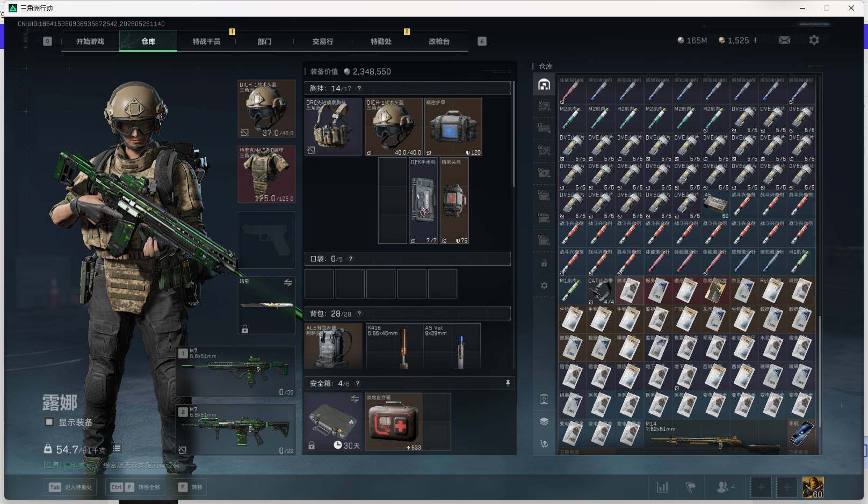This screenshot has width=868, height=504.
Task: Open the settings gear in the top bar
Action: [814, 40]
